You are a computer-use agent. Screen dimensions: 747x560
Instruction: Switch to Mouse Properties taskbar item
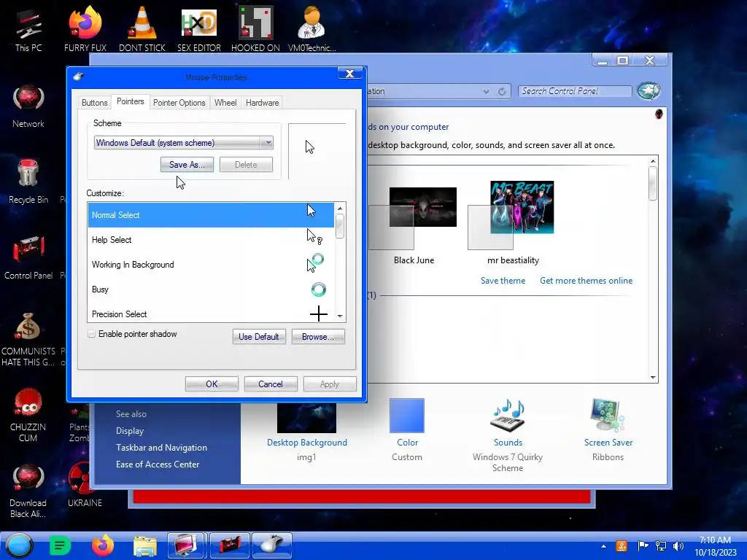tap(271, 545)
